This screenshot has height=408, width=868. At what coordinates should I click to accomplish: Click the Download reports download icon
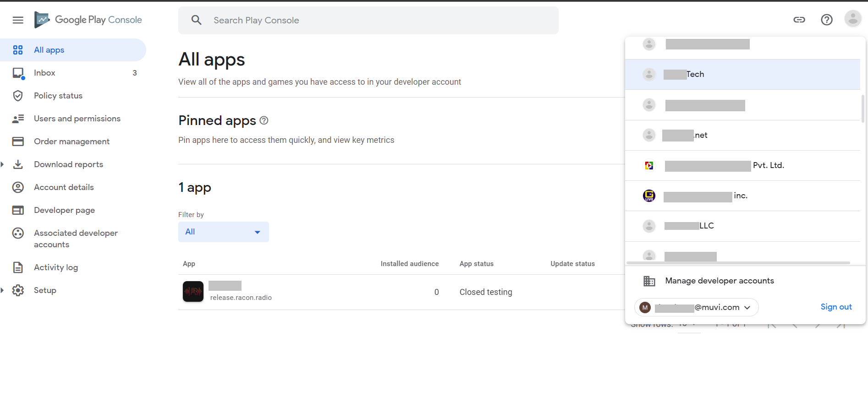coord(18,164)
